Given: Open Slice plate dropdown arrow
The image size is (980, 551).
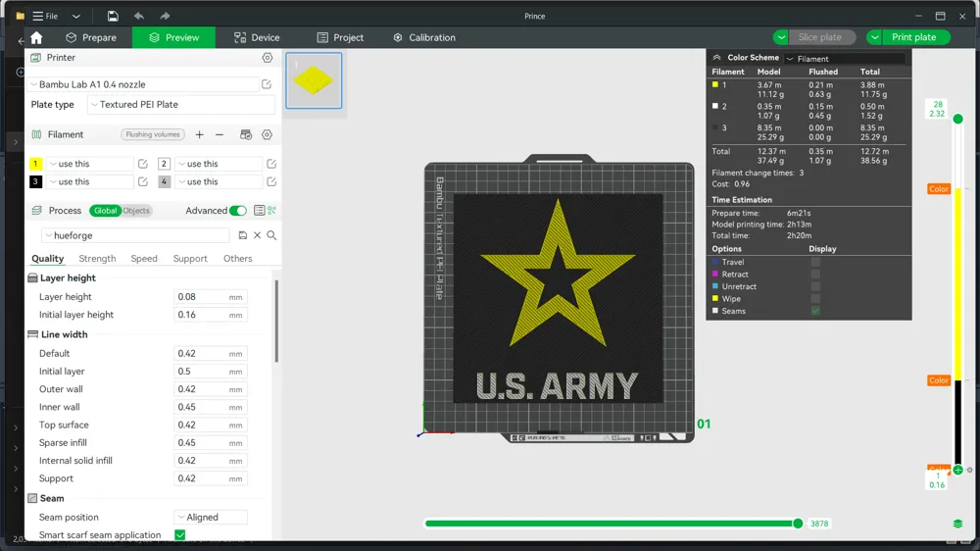Looking at the screenshot, I should pyautogui.click(x=781, y=37).
